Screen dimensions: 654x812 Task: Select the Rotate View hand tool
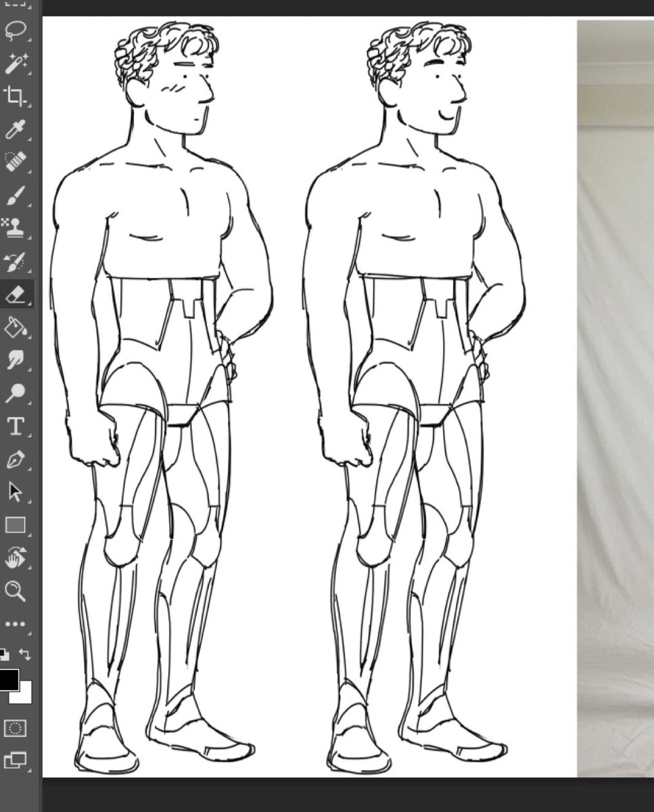tap(15, 558)
